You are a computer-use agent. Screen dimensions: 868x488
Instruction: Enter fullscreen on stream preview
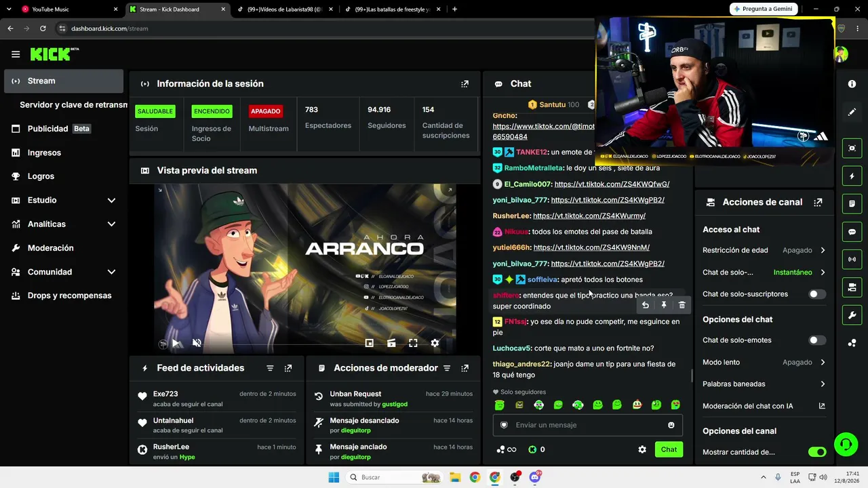(413, 343)
